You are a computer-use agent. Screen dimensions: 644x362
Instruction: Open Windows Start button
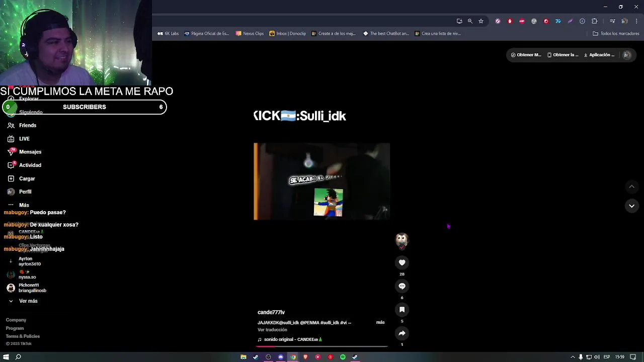point(6,357)
